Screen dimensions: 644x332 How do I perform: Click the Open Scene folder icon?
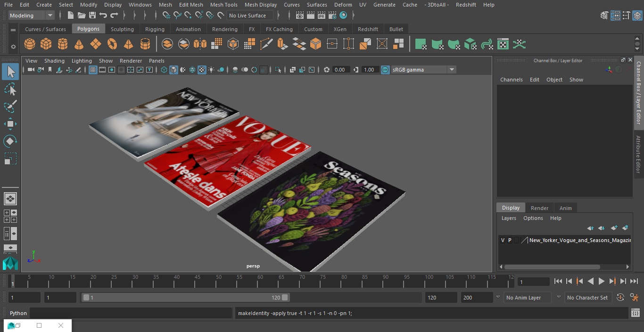[x=82, y=16]
